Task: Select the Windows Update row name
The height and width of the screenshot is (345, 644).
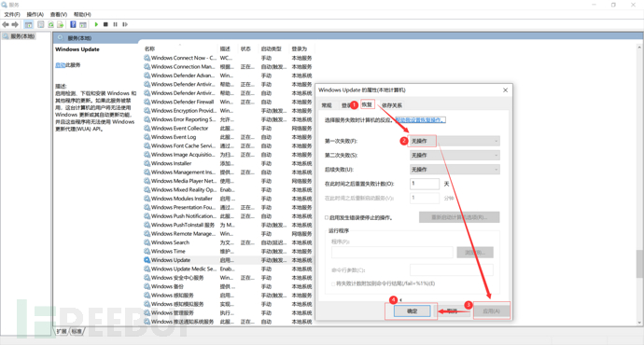Action: pos(171,260)
